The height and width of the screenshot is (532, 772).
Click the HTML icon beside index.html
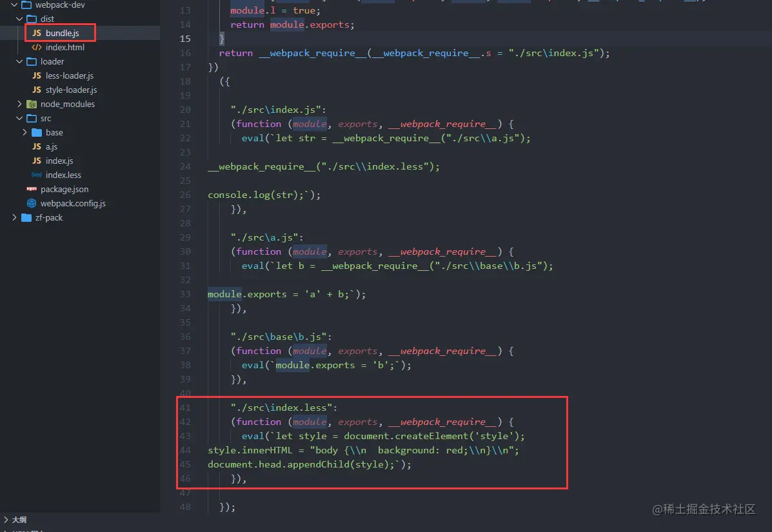(36, 47)
